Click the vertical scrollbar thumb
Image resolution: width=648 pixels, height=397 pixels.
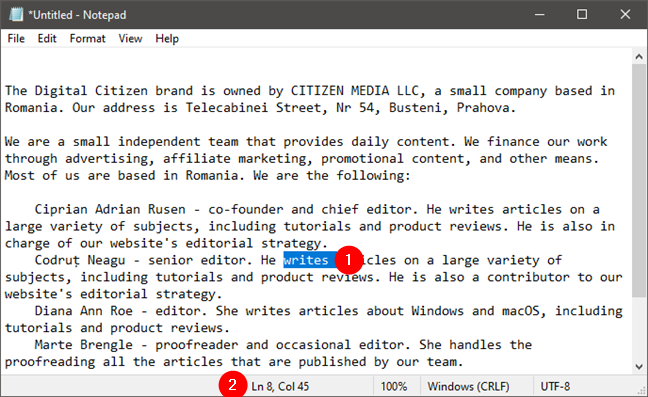tap(639, 180)
